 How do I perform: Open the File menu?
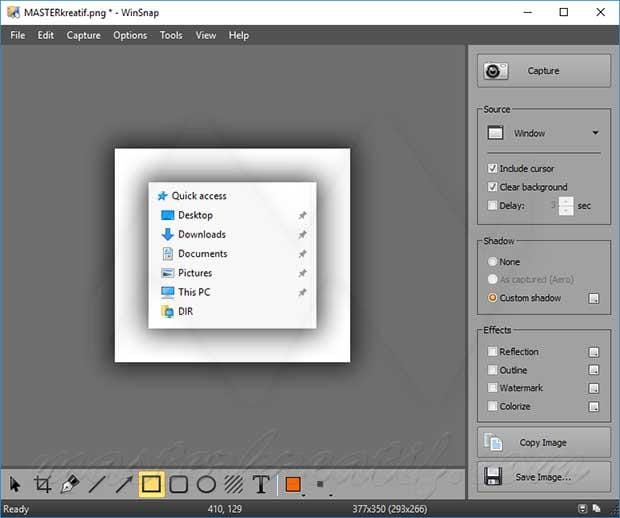point(18,36)
